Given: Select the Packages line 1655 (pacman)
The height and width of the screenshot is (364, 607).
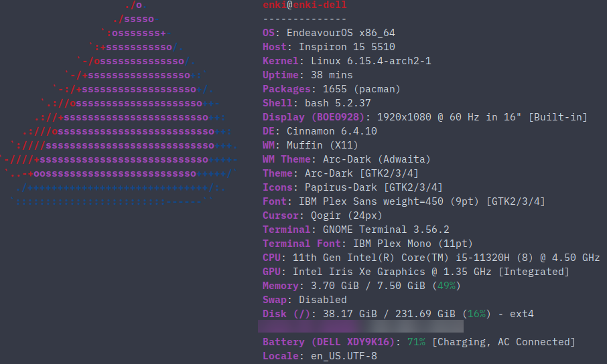Looking at the screenshot, I should pos(332,89).
